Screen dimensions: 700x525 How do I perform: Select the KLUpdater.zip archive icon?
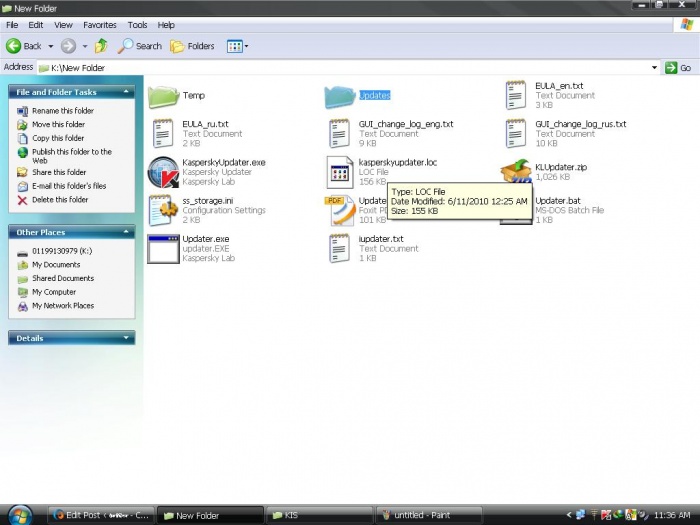[516, 171]
